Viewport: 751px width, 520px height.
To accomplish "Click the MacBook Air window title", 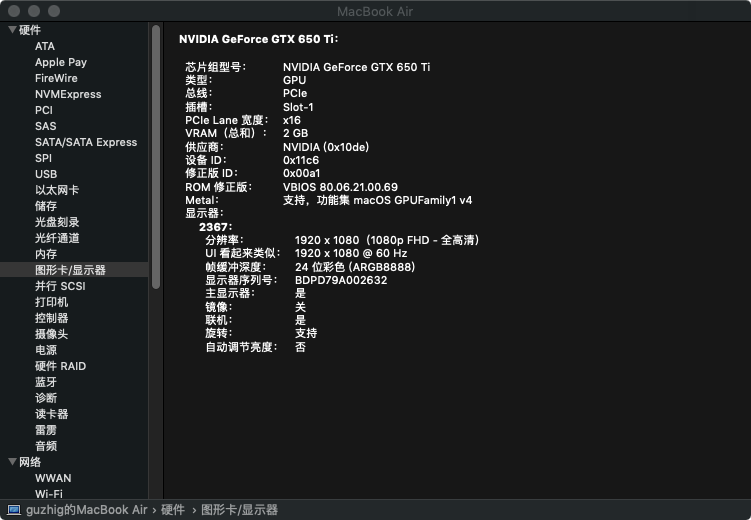I will point(375,11).
